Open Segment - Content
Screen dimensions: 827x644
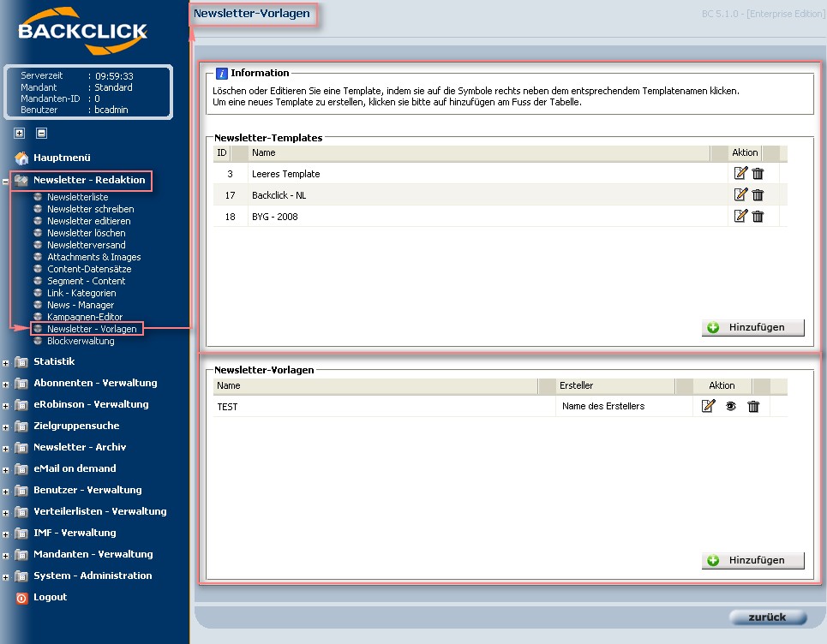pyautogui.click(x=86, y=281)
